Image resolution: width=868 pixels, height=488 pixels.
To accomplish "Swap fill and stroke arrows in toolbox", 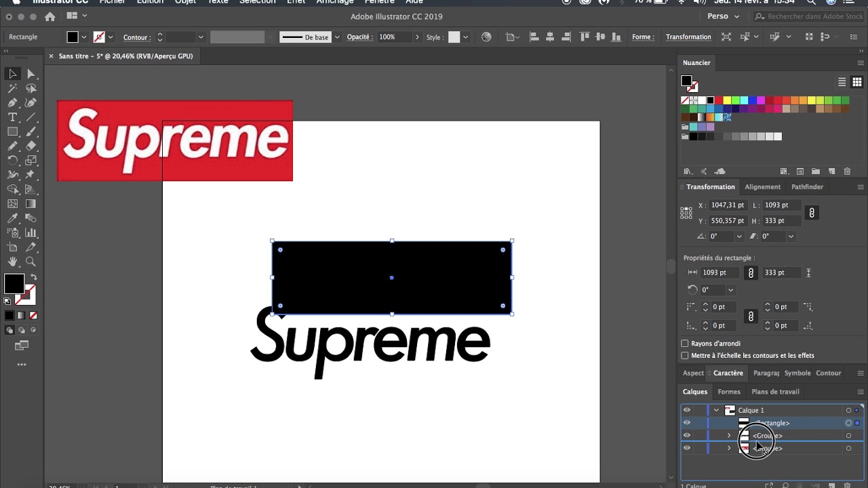I will click(x=33, y=277).
